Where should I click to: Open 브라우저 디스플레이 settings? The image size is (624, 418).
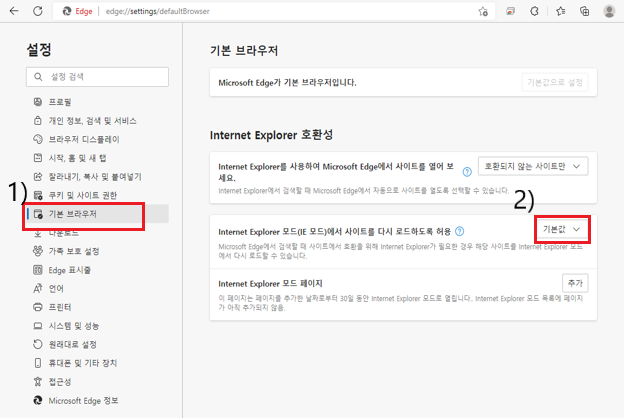(98, 139)
